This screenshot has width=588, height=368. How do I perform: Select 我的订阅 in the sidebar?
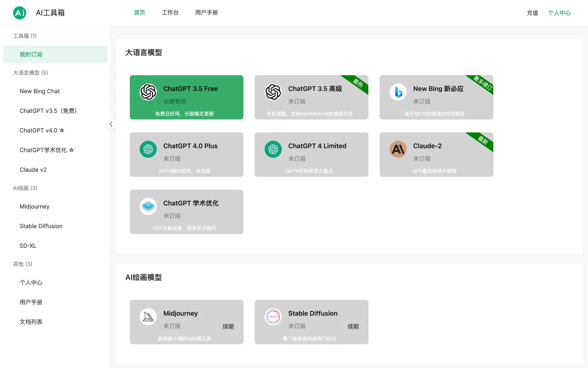click(56, 54)
